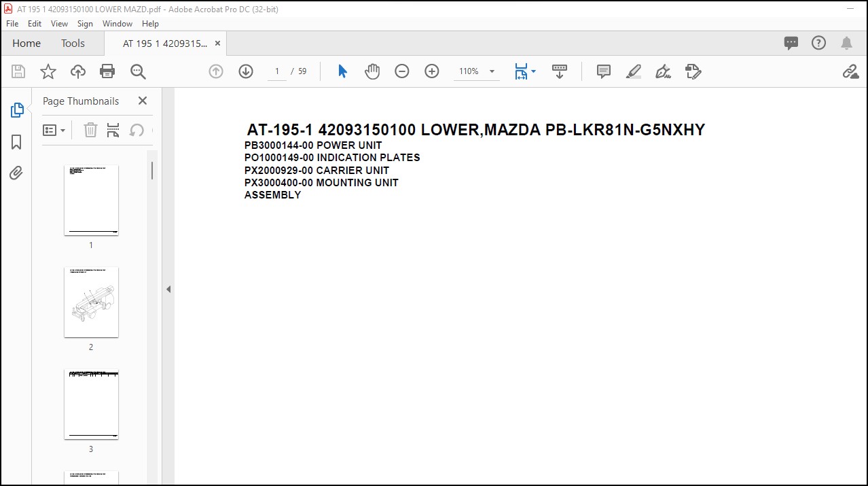
Task: Bookmark this file with the star icon
Action: [x=48, y=71]
